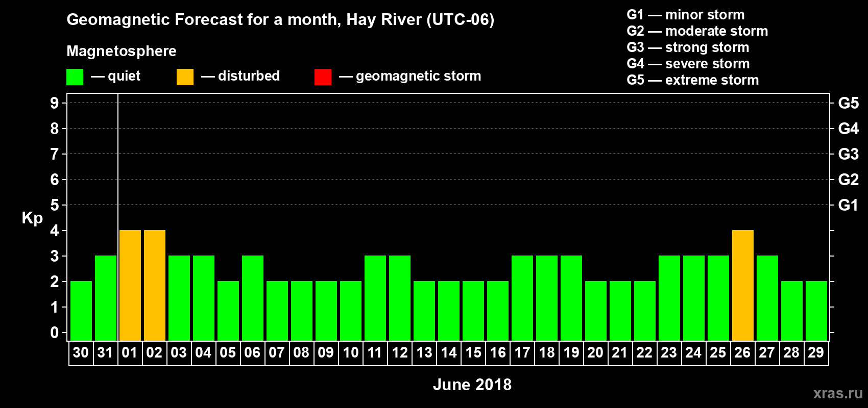Image resolution: width=868 pixels, height=408 pixels.
Task: Click the Magnetosphere heading
Action: point(122,52)
